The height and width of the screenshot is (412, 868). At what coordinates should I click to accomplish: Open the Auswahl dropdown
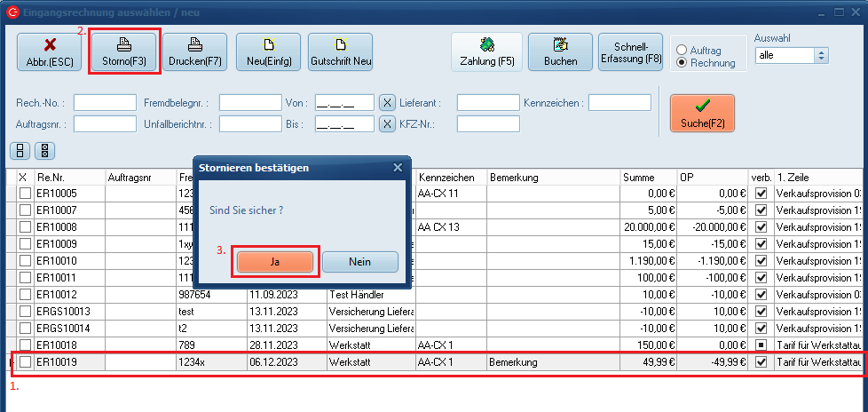tap(821, 55)
